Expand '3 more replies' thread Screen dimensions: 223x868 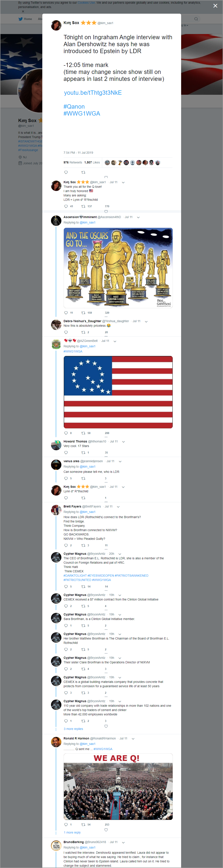tap(73, 729)
